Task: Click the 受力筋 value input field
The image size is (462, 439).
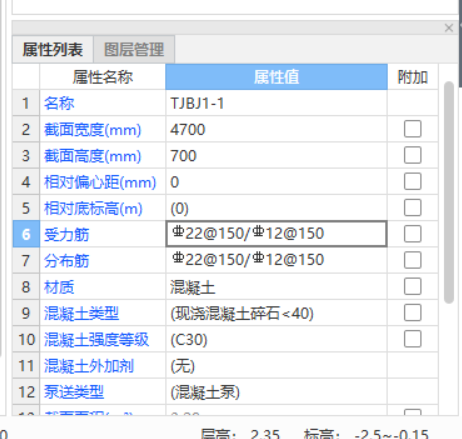Action: [x=276, y=234]
